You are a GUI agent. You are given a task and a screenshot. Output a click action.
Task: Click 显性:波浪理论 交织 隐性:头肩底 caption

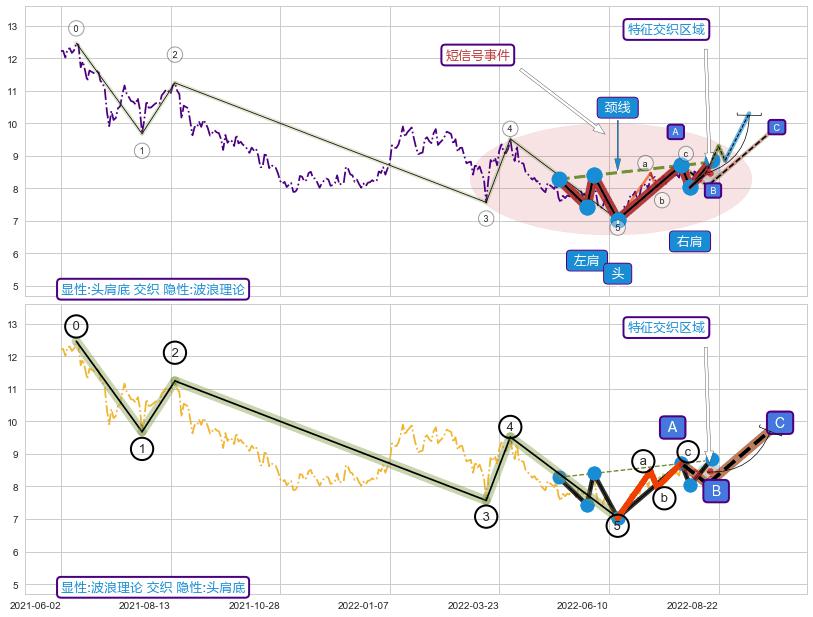(153, 587)
